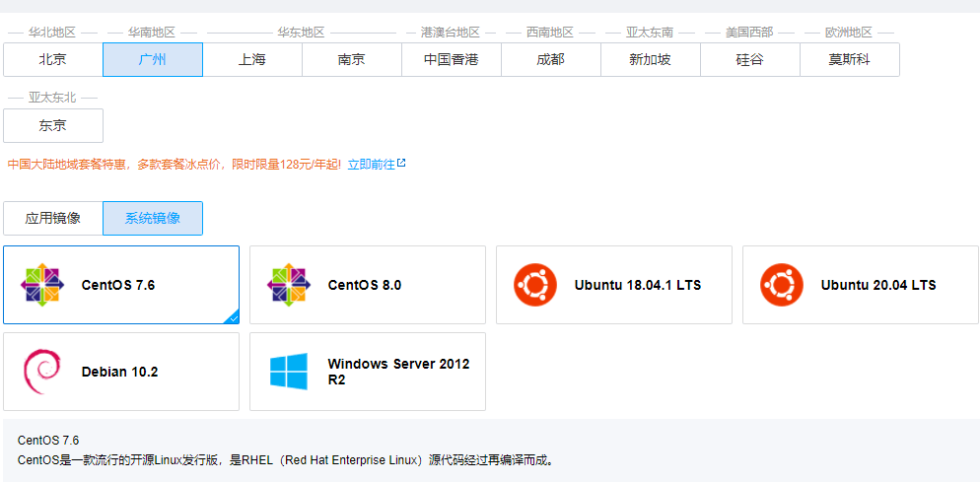Open the 立即前往 promotion link
Screen dimensions: 980x482
372,165
